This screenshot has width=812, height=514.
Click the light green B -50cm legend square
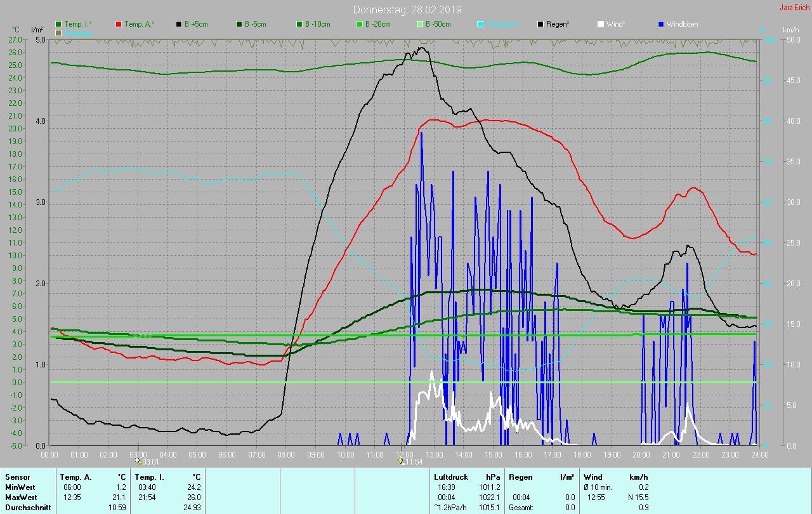point(420,24)
